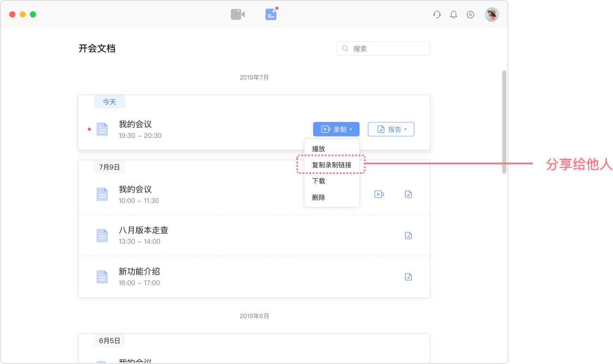Expand the 录制 dropdown button

[336, 129]
